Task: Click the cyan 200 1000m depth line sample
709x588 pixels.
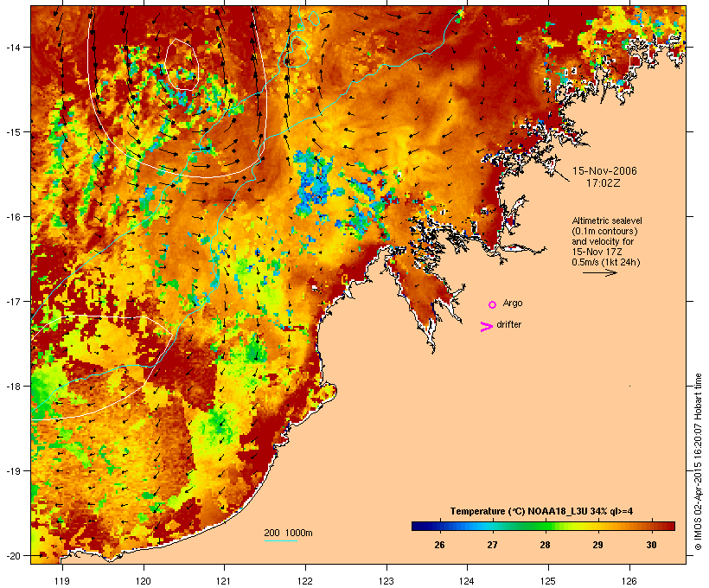Action: click(281, 540)
